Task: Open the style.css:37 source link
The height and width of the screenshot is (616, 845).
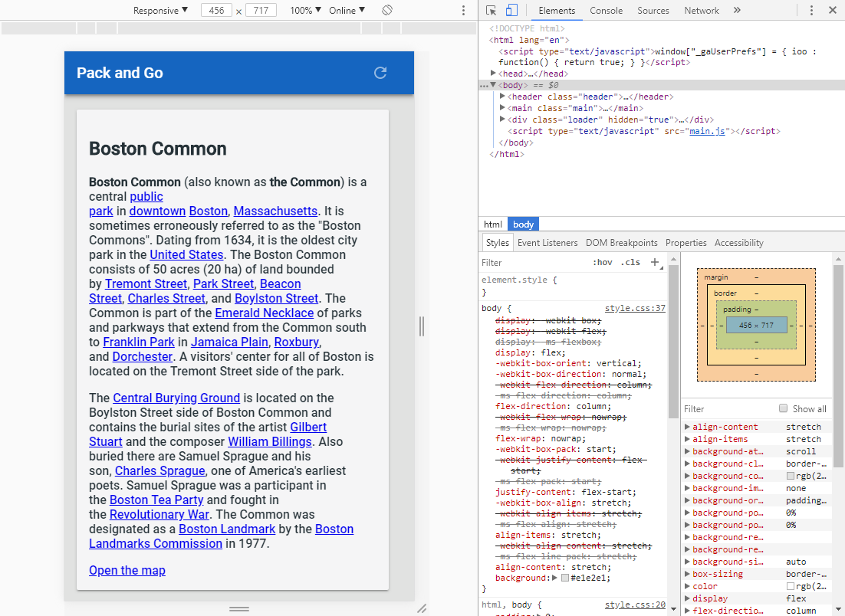Action: click(x=635, y=308)
